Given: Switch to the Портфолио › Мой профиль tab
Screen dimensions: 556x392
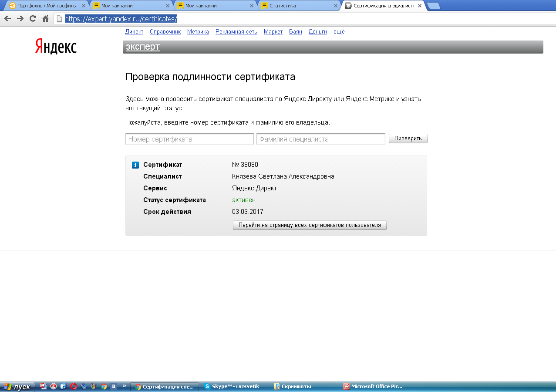Looking at the screenshot, I should pos(47,6).
